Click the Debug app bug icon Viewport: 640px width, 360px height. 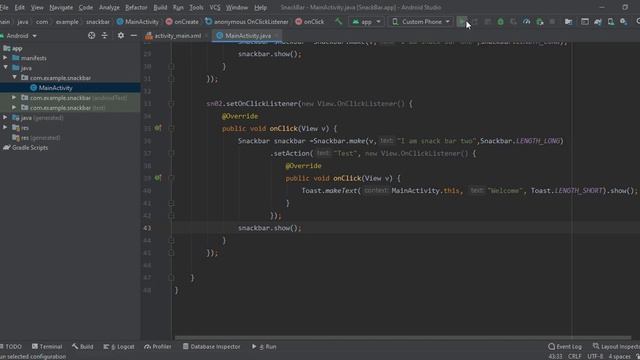point(500,22)
